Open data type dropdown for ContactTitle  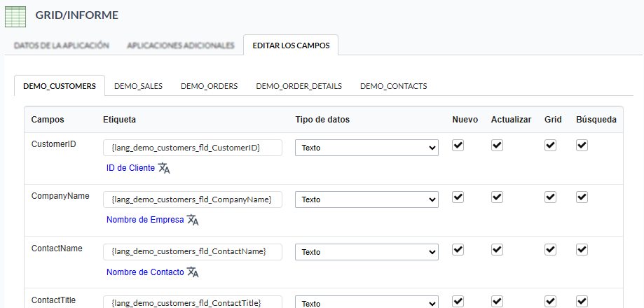[366, 302]
